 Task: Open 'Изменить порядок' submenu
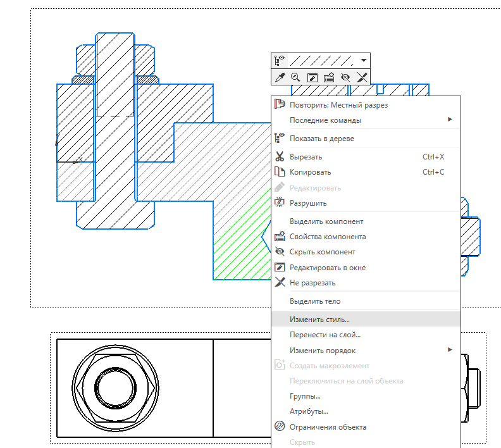coord(366,350)
